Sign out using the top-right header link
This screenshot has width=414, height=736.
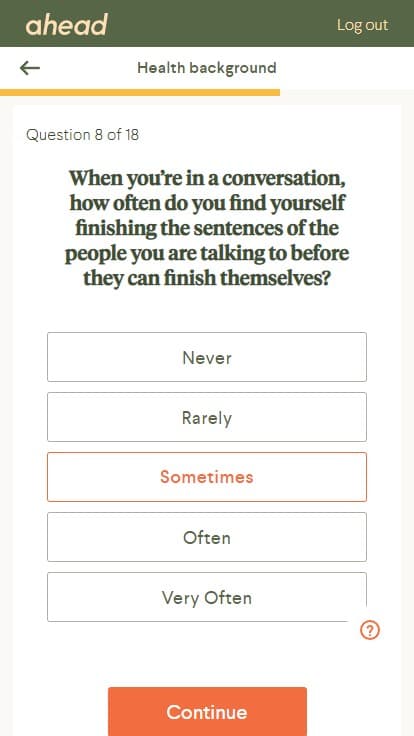coord(362,25)
